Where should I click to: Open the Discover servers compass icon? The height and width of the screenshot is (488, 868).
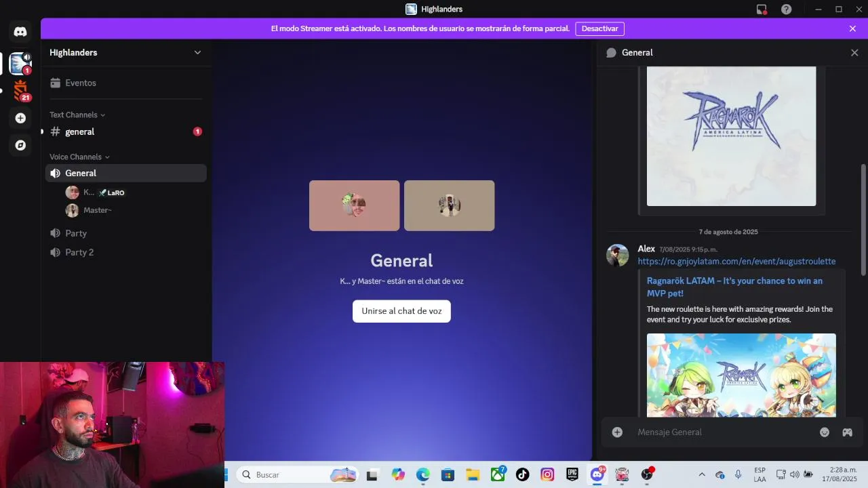20,145
